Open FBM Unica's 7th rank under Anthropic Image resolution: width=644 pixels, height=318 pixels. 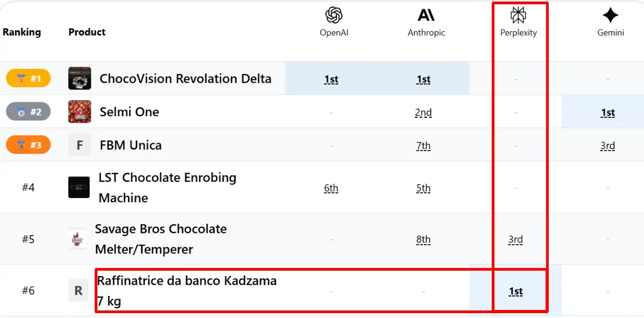[423, 145]
